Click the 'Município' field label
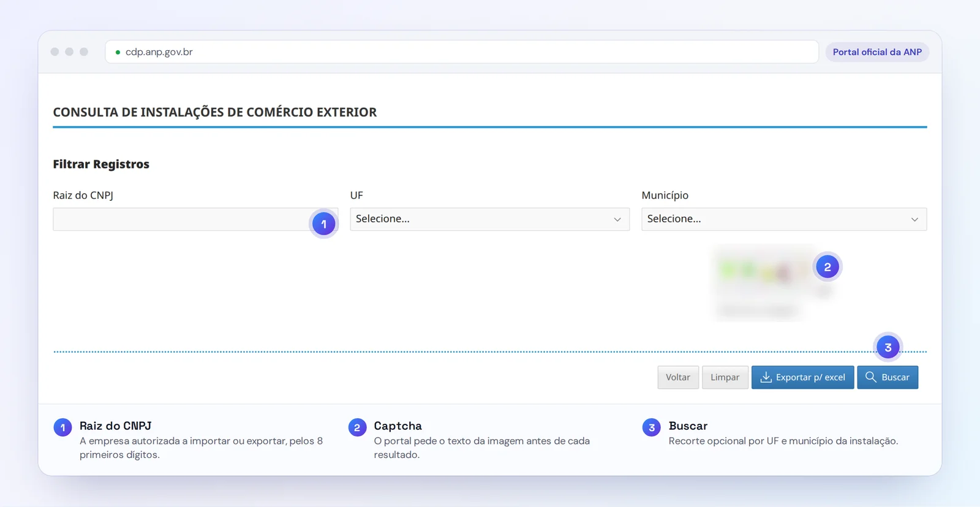This screenshot has height=507, width=980. (x=665, y=195)
